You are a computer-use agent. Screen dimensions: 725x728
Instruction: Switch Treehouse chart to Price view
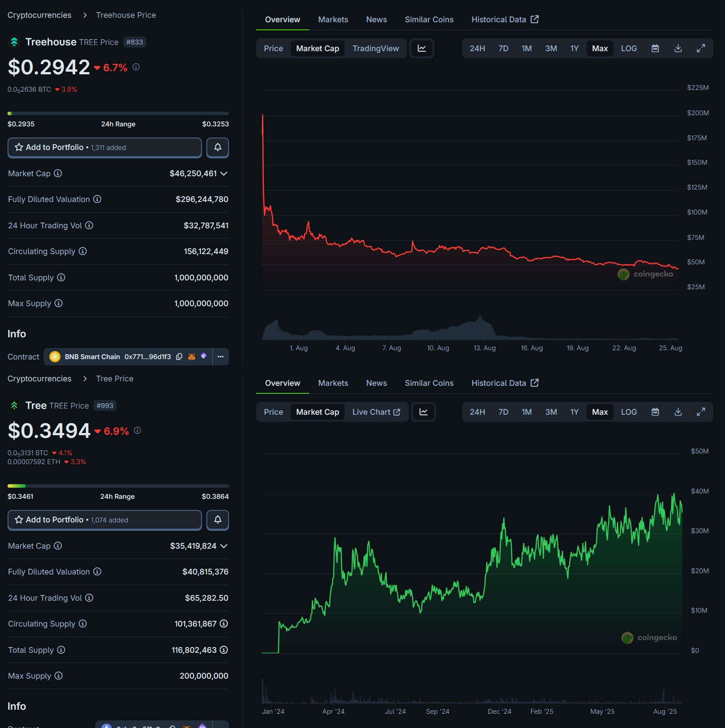273,49
